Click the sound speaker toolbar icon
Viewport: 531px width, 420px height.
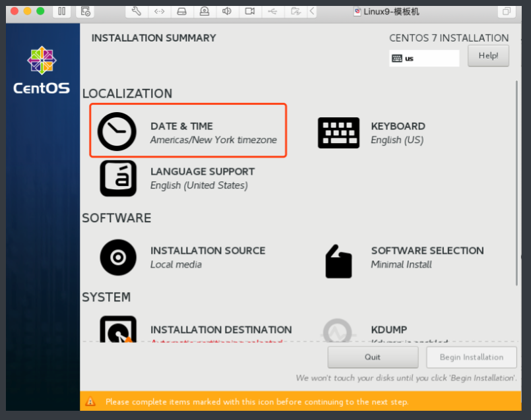point(227,11)
